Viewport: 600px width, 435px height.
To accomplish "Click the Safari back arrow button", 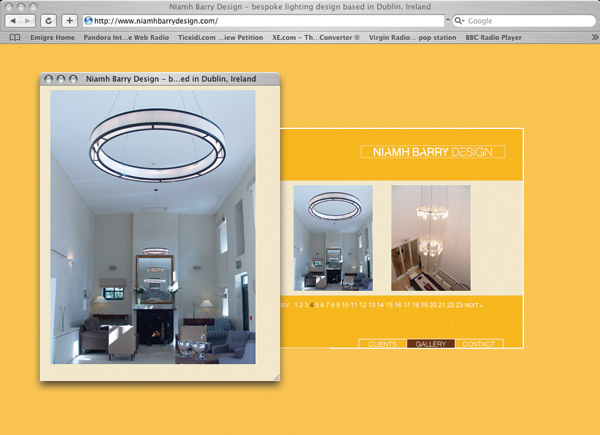I will click(x=13, y=21).
